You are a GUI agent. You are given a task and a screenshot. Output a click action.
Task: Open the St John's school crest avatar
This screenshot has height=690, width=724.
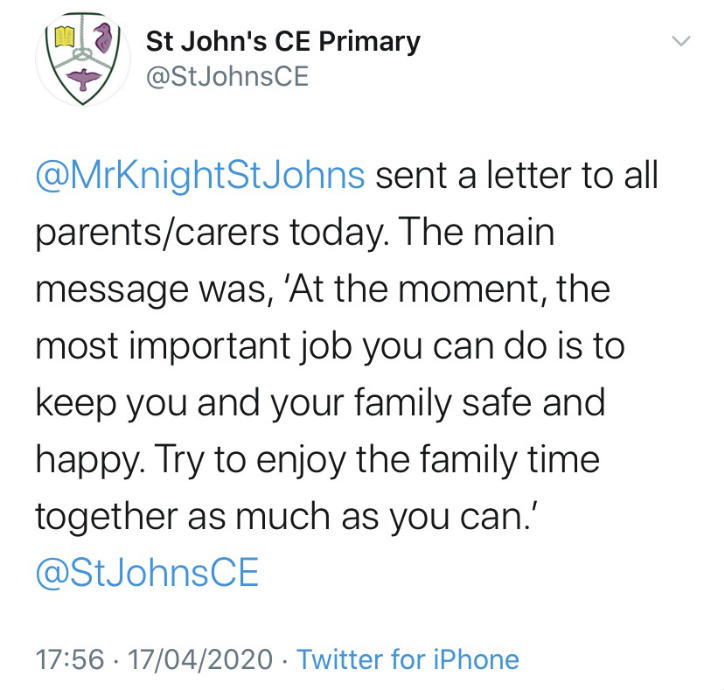tap(83, 59)
